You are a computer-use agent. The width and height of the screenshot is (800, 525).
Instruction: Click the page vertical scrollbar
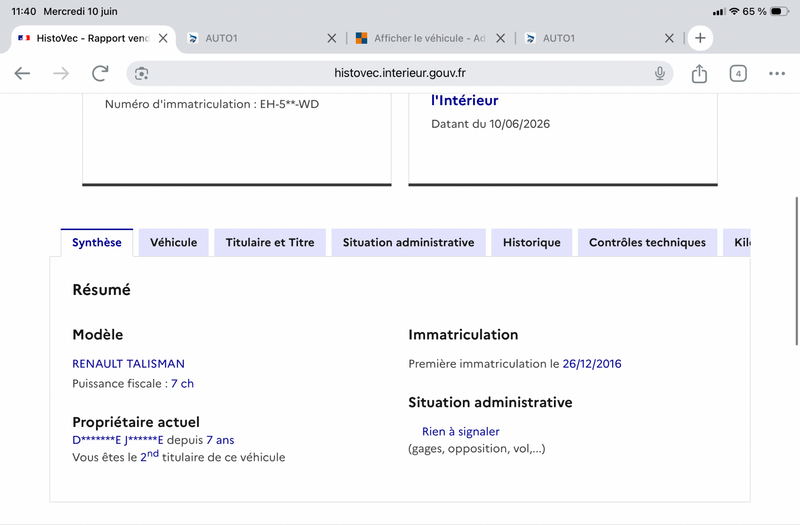(796, 271)
